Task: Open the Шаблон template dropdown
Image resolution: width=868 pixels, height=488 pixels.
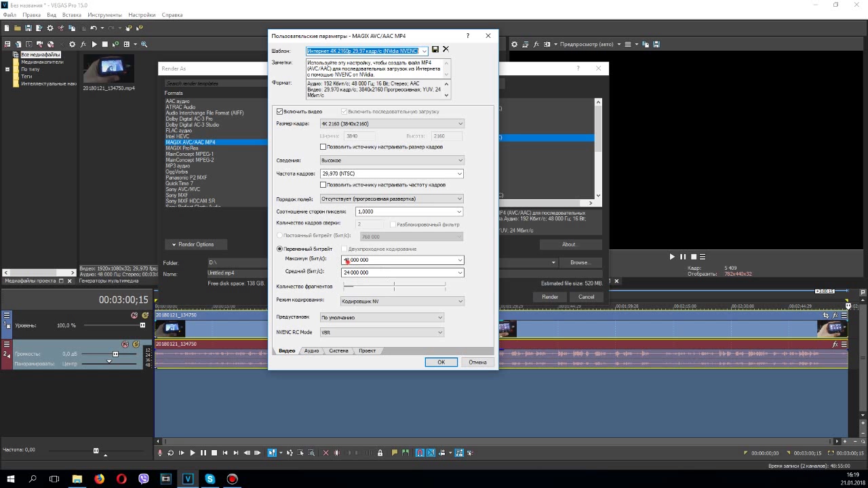Action: point(425,51)
